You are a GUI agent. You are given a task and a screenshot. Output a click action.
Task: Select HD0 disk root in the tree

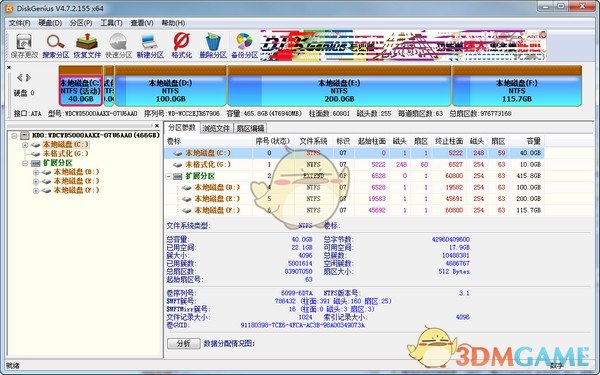point(95,135)
